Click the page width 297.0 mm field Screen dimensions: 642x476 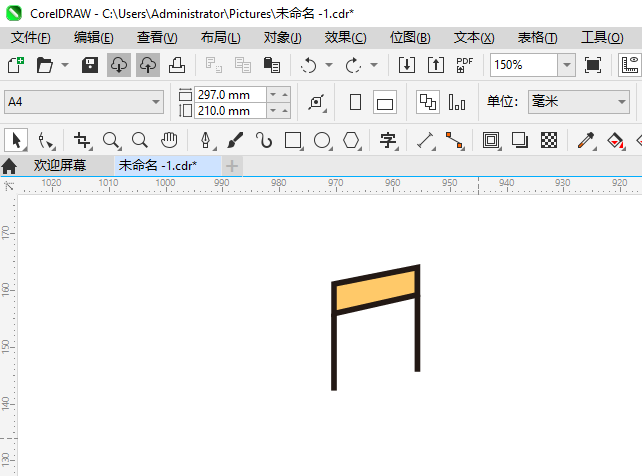230,95
